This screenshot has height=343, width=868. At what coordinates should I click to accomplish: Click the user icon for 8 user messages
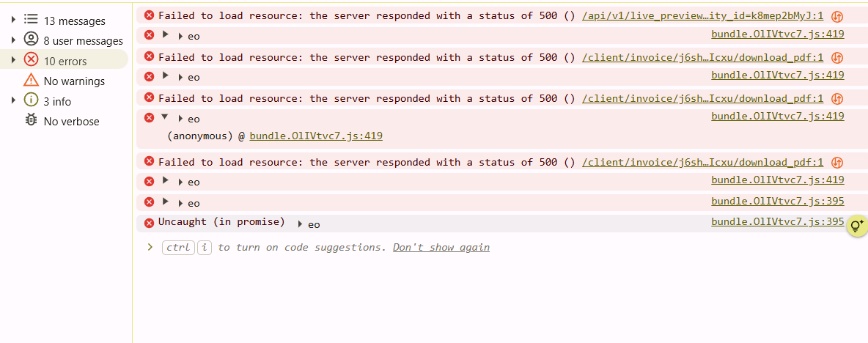[x=31, y=40]
